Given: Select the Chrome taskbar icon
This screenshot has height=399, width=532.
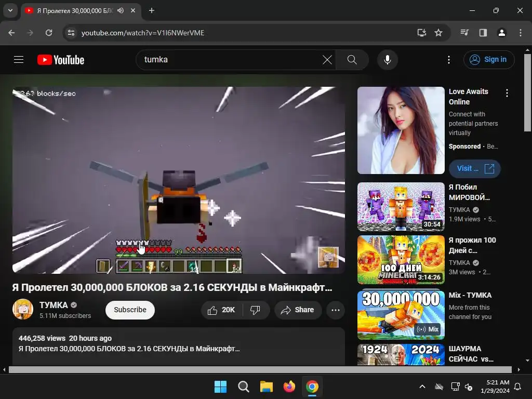Looking at the screenshot, I should 312,387.
